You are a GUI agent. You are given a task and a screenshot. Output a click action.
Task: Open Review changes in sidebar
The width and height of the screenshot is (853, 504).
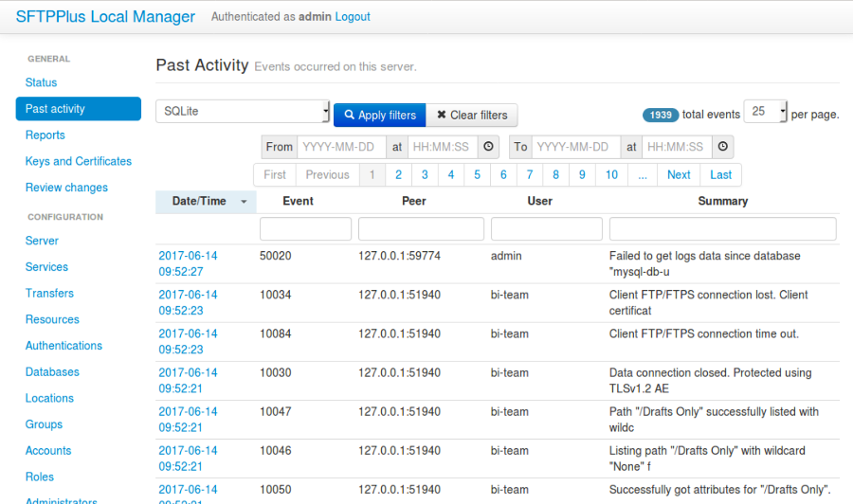(x=66, y=188)
